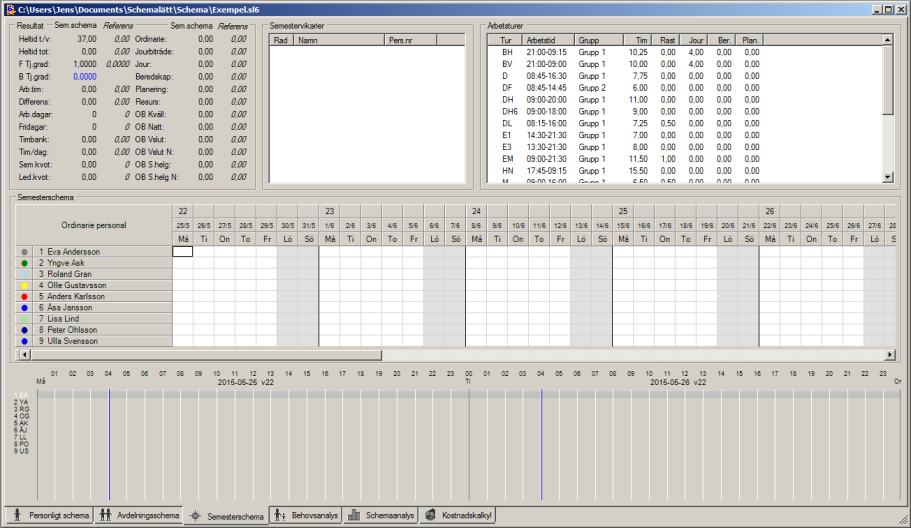Click the calculator icon on Kostnadskalkyl
The image size is (911, 528).
click(431, 515)
